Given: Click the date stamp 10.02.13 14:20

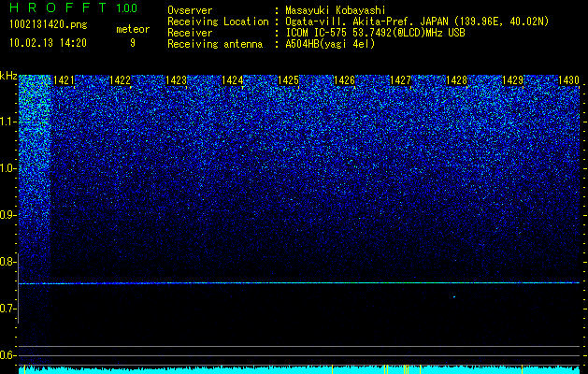Looking at the screenshot, I should [48, 43].
